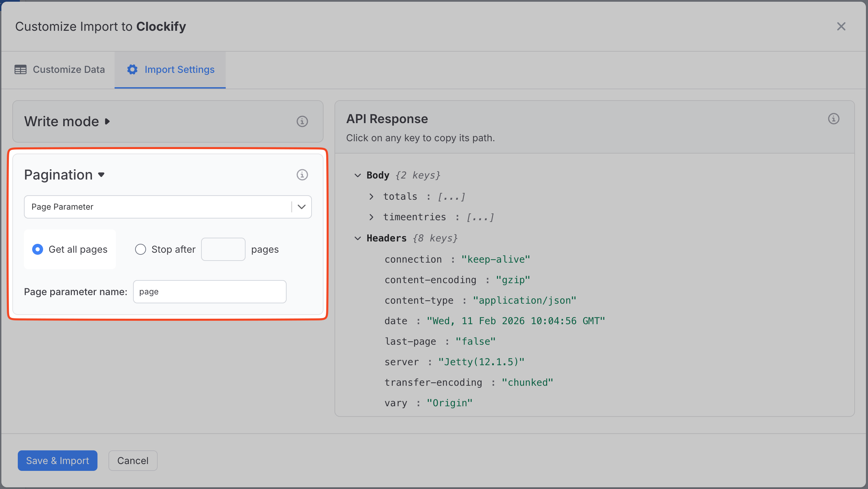Viewport: 868px width, 489px height.
Task: Click the table icon on Customize Data tab
Action: (20, 69)
